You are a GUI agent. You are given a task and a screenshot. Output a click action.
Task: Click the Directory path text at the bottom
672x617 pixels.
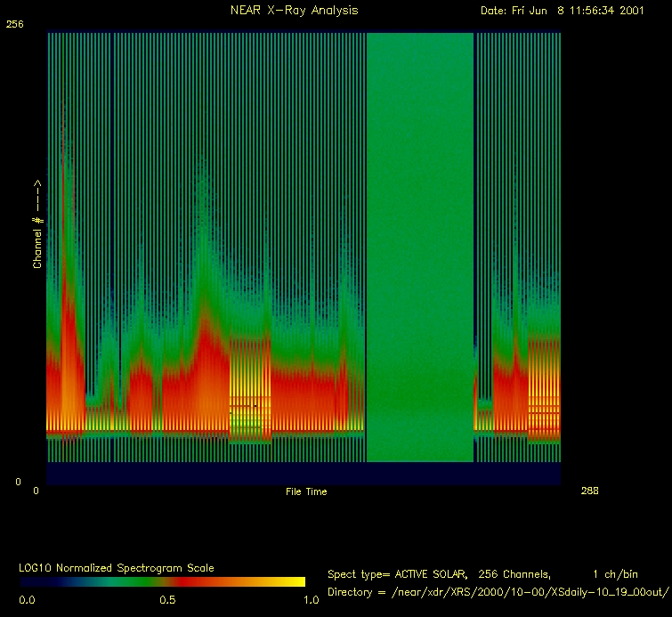pos(498,592)
